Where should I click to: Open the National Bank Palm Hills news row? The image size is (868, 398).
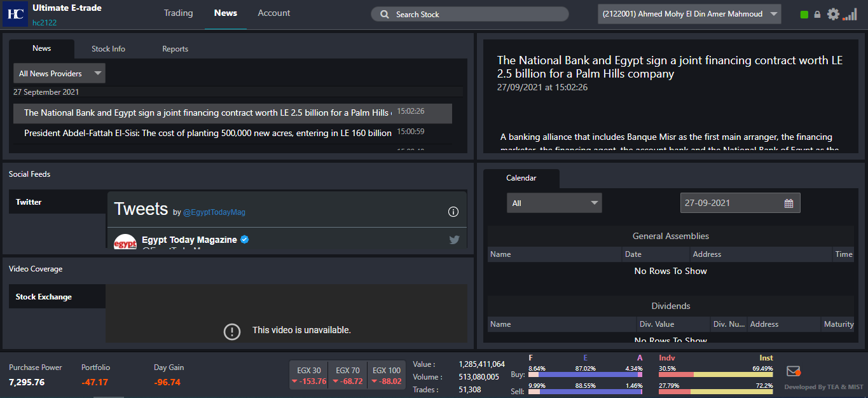pos(233,113)
